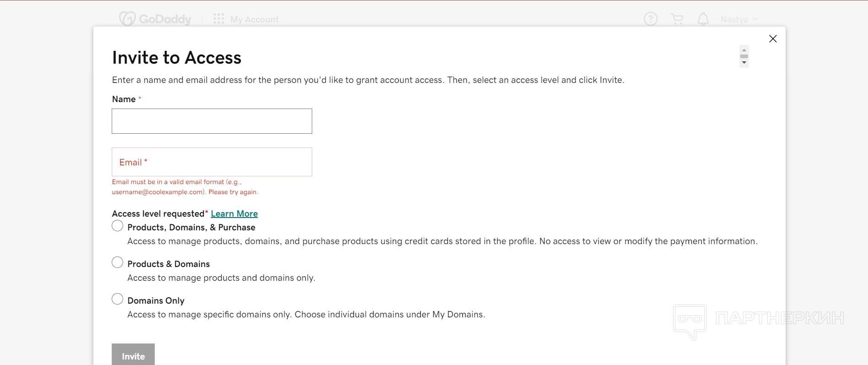The image size is (868, 365).
Task: Click the scrollbar up arrow
Action: click(744, 50)
